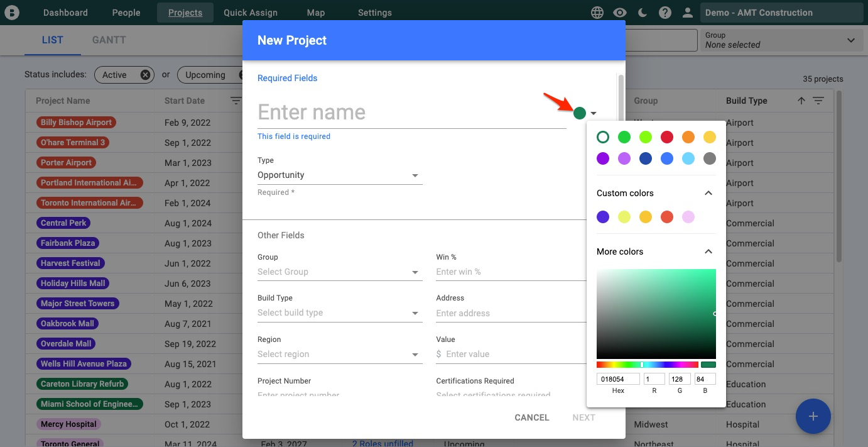
Task: Select the navy blue preset color
Action: 646,158
